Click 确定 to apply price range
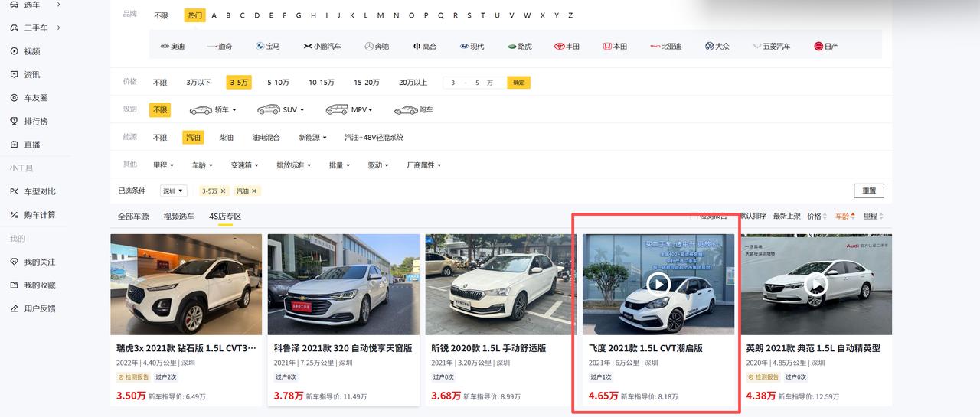The height and width of the screenshot is (417, 980). pyautogui.click(x=519, y=83)
